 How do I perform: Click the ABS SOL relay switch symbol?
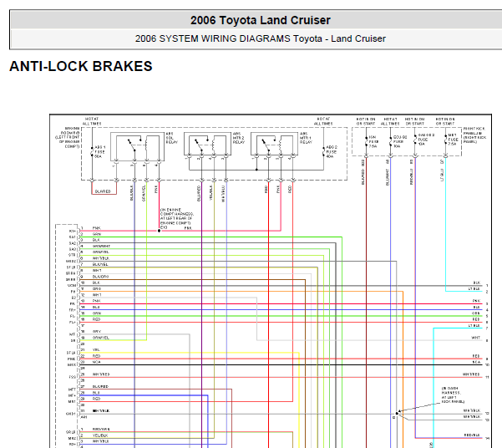point(134,146)
